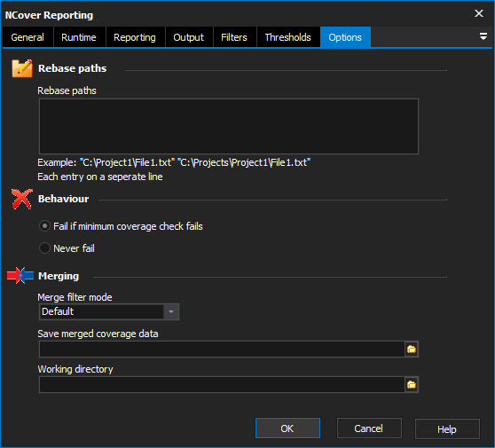The image size is (495, 448).
Task: Click the Working directory input field
Action: (222, 384)
